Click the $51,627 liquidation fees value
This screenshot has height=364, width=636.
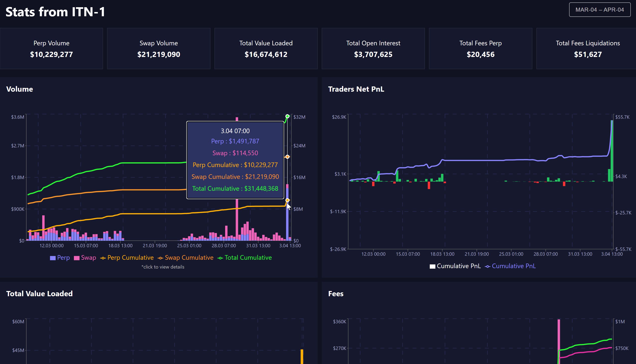coord(588,54)
